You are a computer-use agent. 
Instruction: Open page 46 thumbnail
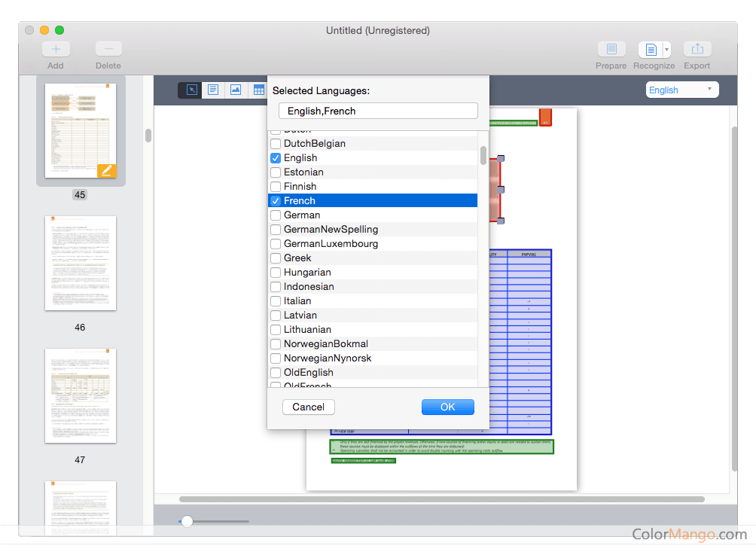tap(81, 263)
